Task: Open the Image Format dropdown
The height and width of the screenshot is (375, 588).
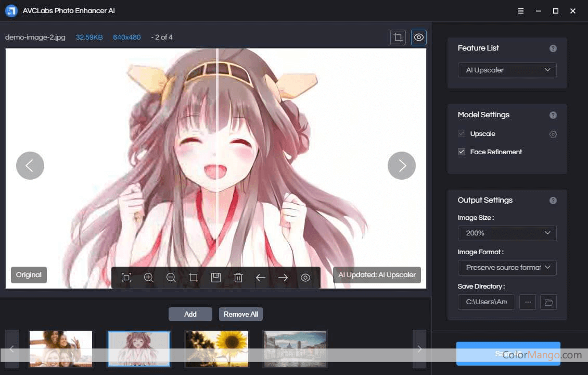Action: click(x=507, y=268)
